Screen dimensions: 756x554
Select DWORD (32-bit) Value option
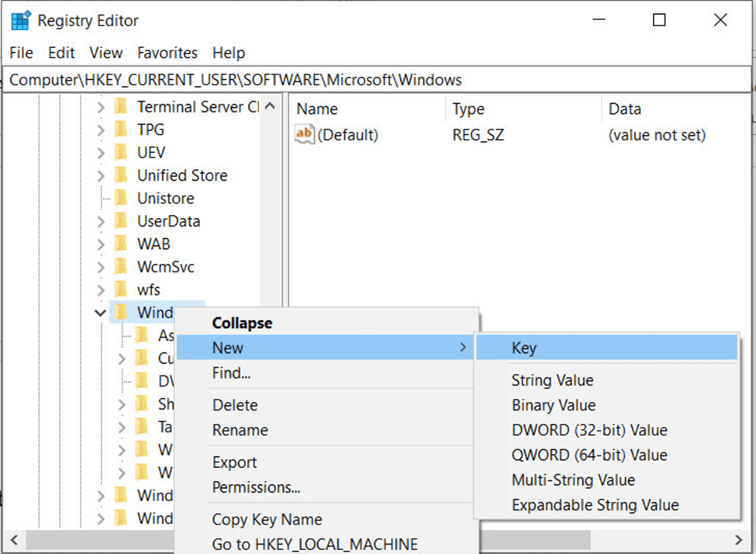[589, 431]
